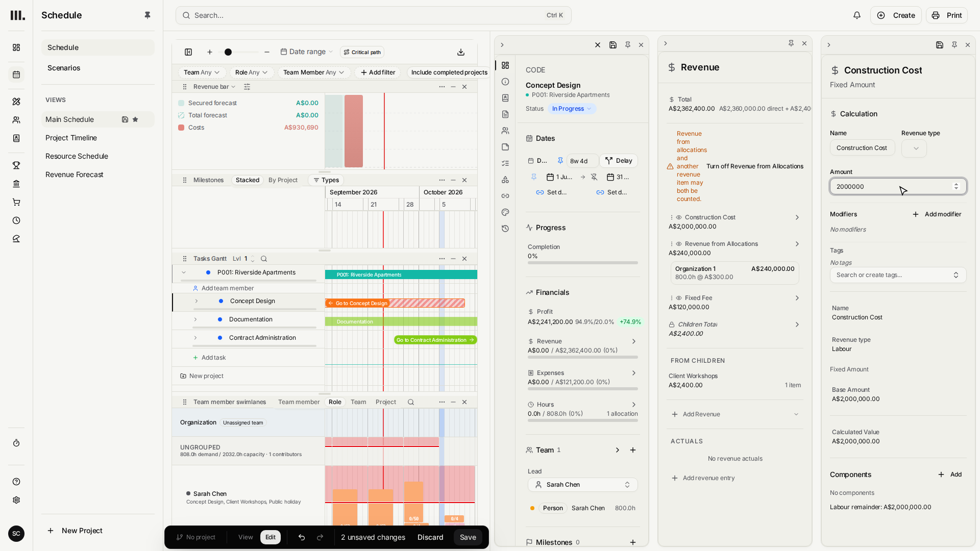The image size is (980, 551).
Task: Discard the unsaved changes
Action: click(x=430, y=537)
